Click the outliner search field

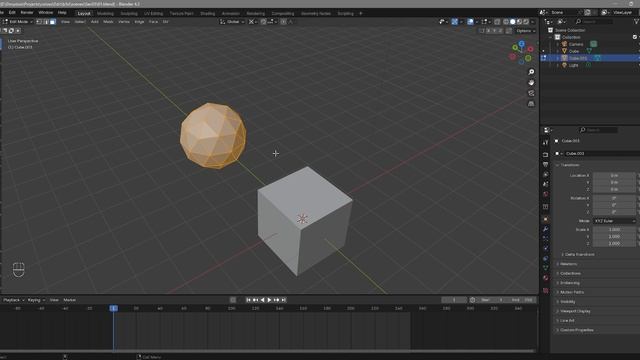click(594, 21)
